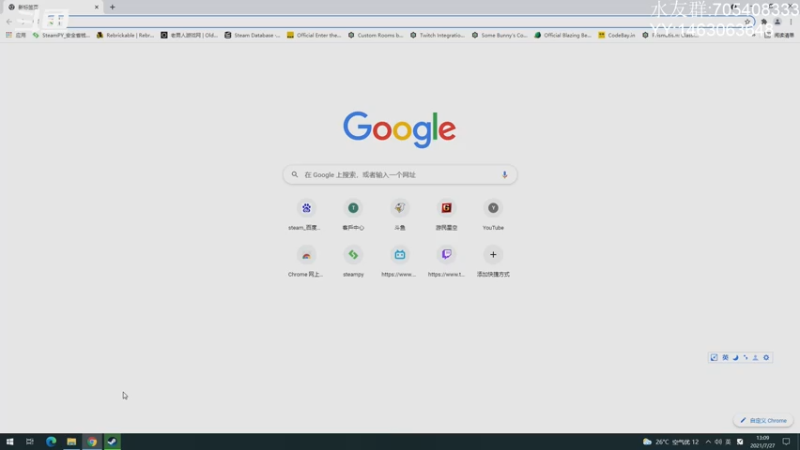
Task: Show hidden system tray icons
Action: click(708, 442)
